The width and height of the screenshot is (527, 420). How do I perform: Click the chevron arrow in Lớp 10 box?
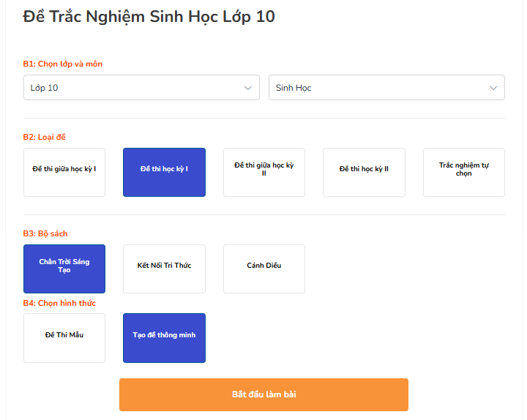[248, 88]
